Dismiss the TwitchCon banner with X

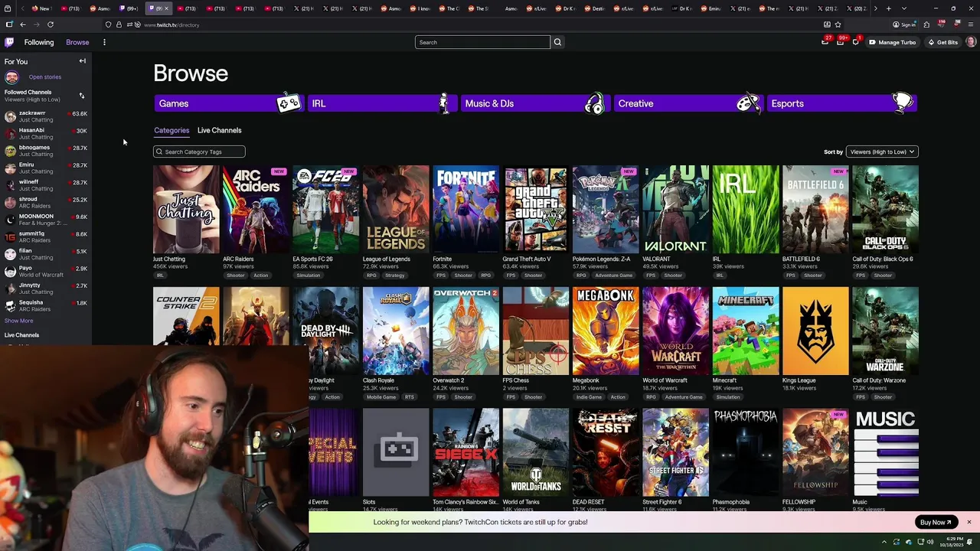[x=969, y=522]
